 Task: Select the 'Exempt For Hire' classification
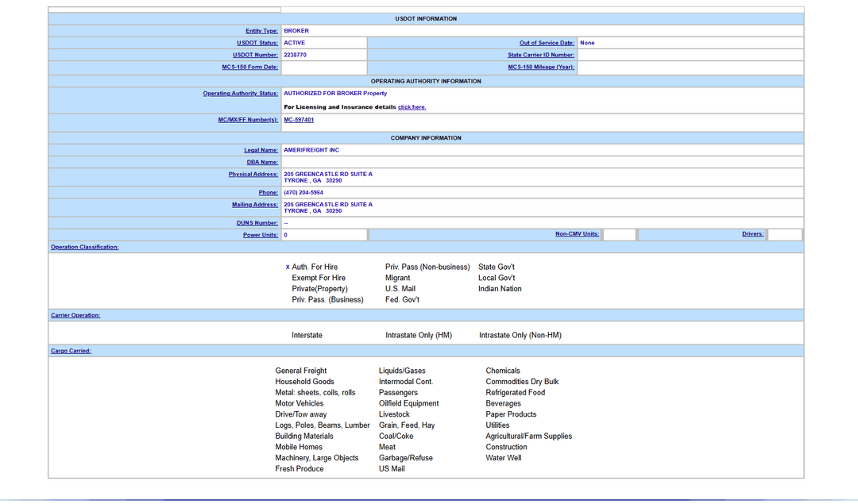click(x=319, y=279)
